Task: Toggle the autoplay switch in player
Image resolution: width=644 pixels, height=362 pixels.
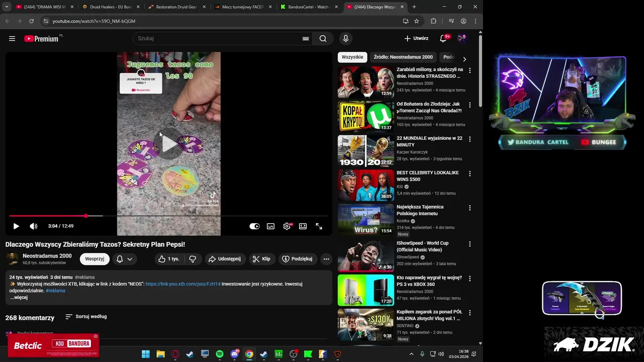Action: pos(255,226)
